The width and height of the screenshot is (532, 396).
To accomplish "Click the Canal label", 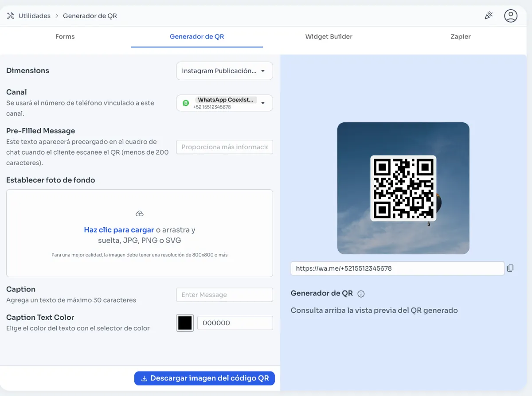I will click(x=16, y=92).
